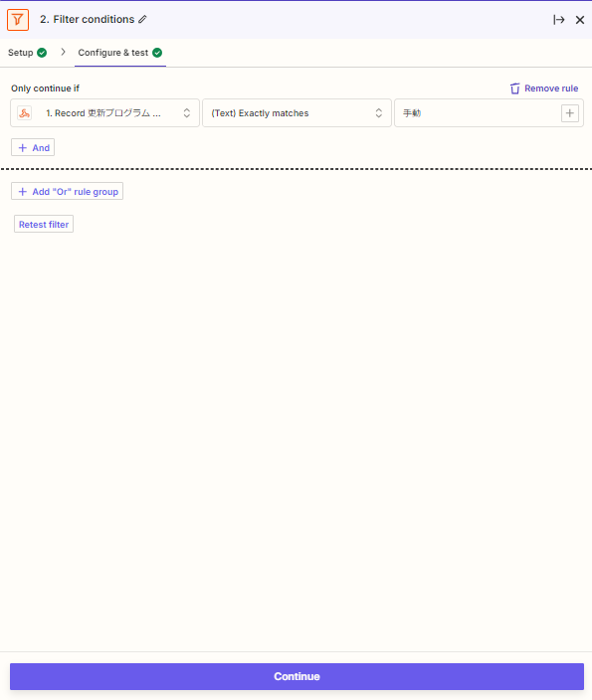Click the trash icon for Remove rule
Image resolution: width=592 pixels, height=700 pixels.
pos(514,88)
